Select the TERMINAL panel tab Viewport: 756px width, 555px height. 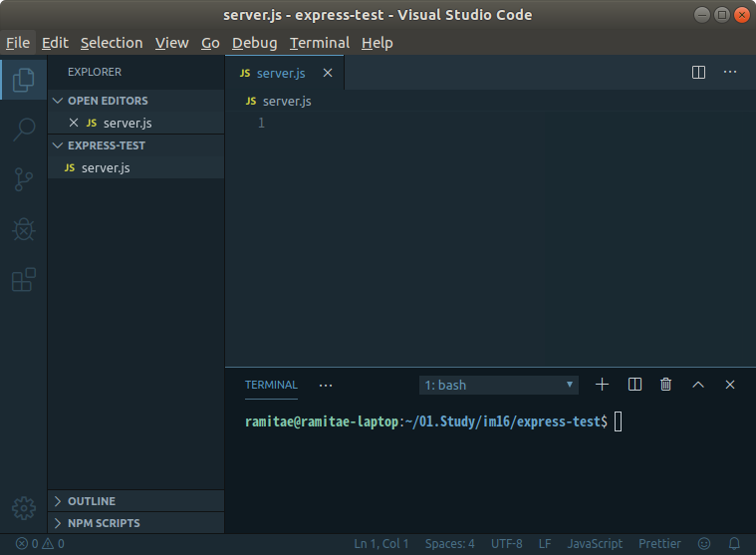[271, 385]
